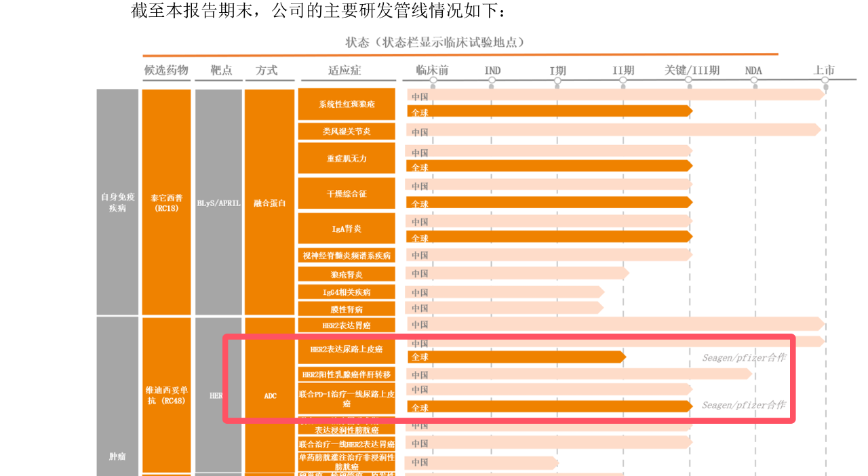This screenshot has width=868, height=476.
Task: Select the IgA肾炎 indication box
Action: click(x=347, y=229)
